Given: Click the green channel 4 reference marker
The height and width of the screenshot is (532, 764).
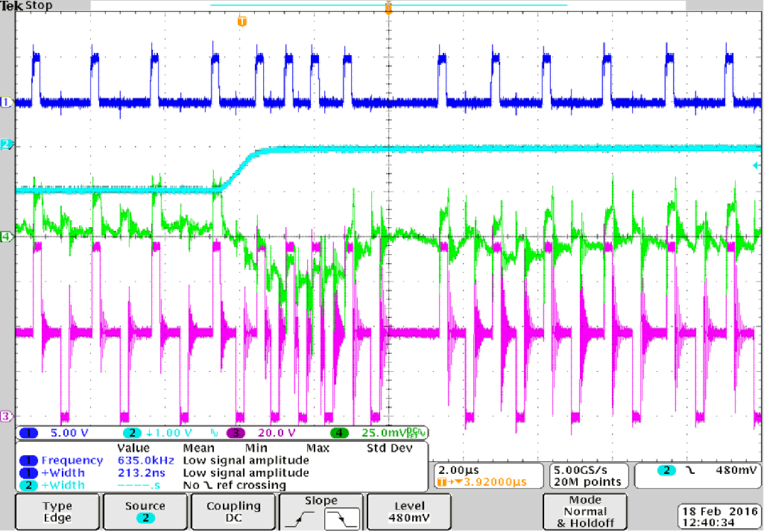Looking at the screenshot, I should coord(7,237).
